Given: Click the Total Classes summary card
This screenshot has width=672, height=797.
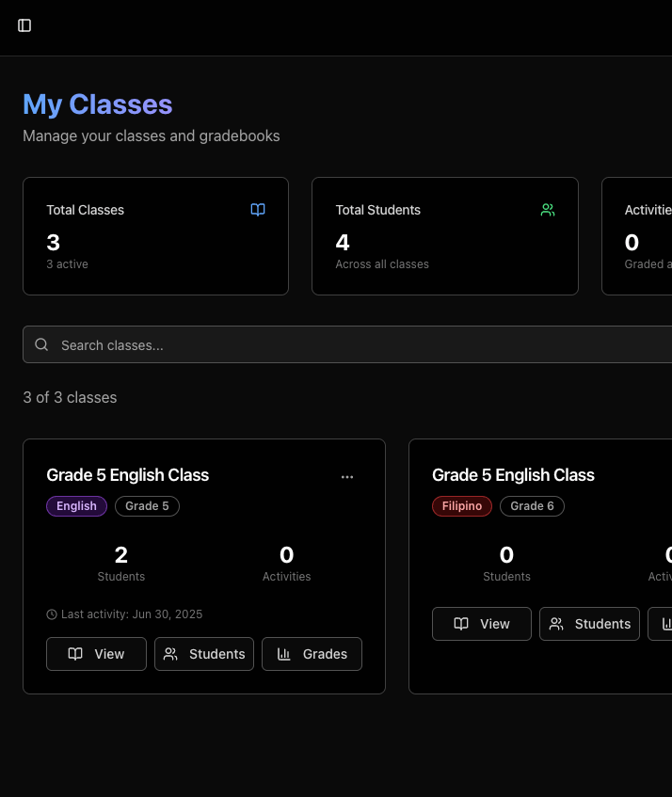Looking at the screenshot, I should [155, 236].
